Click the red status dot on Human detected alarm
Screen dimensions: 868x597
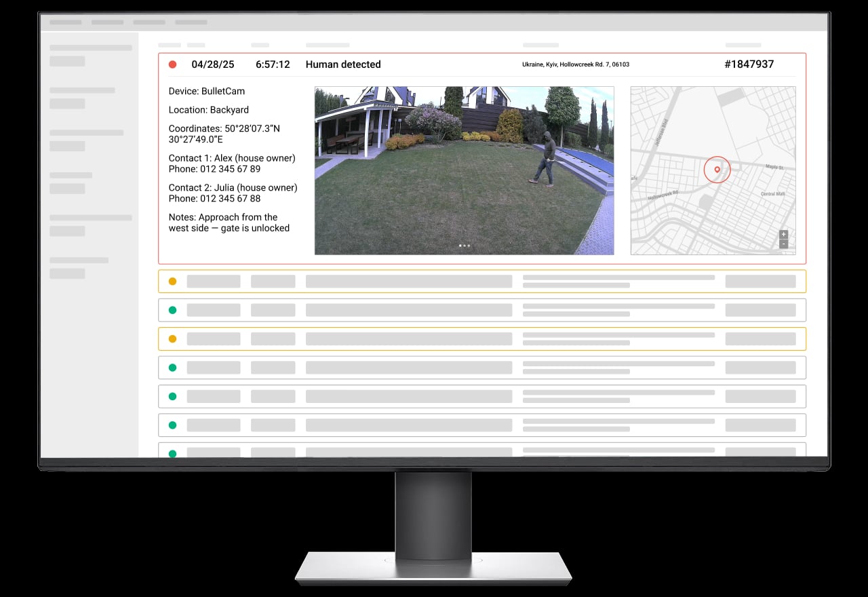coord(172,64)
